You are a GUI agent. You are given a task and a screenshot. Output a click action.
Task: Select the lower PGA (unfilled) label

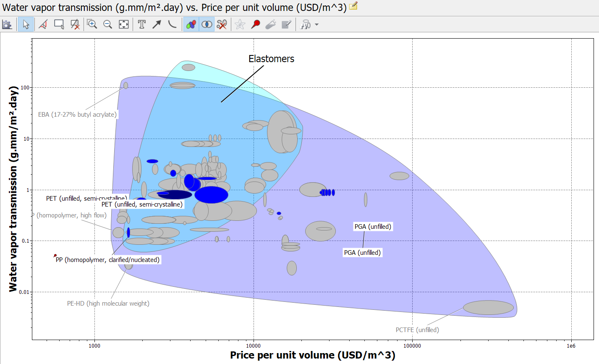(362, 252)
